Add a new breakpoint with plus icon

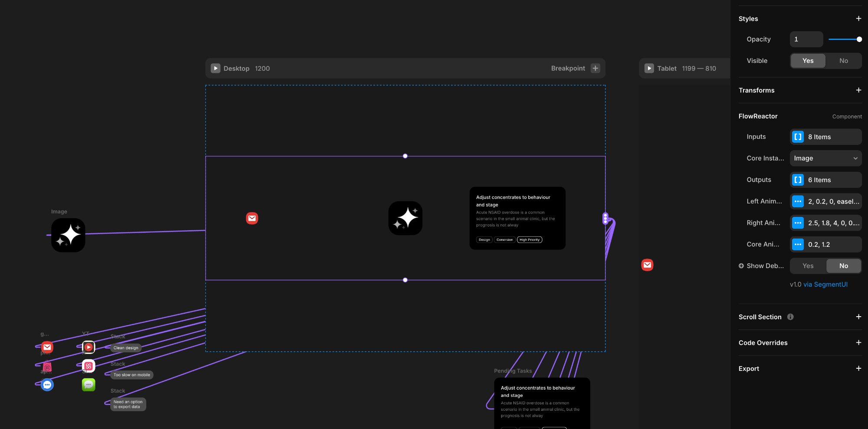[x=595, y=69]
